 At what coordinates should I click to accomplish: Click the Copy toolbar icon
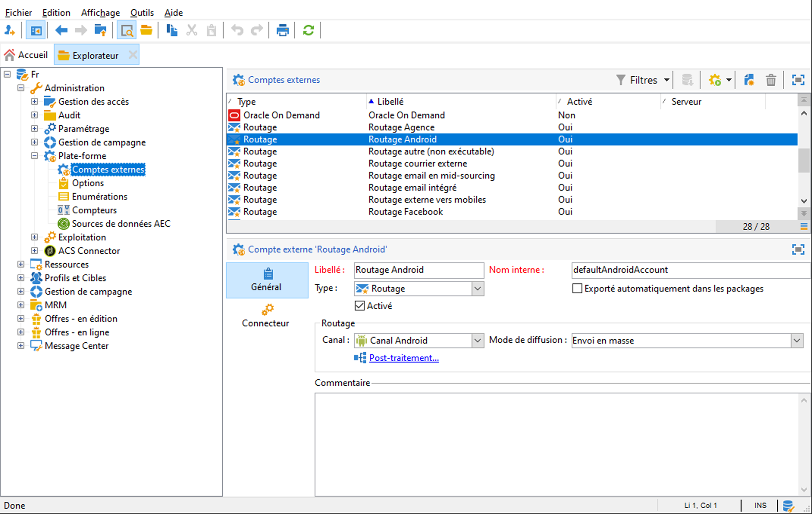coord(172,30)
